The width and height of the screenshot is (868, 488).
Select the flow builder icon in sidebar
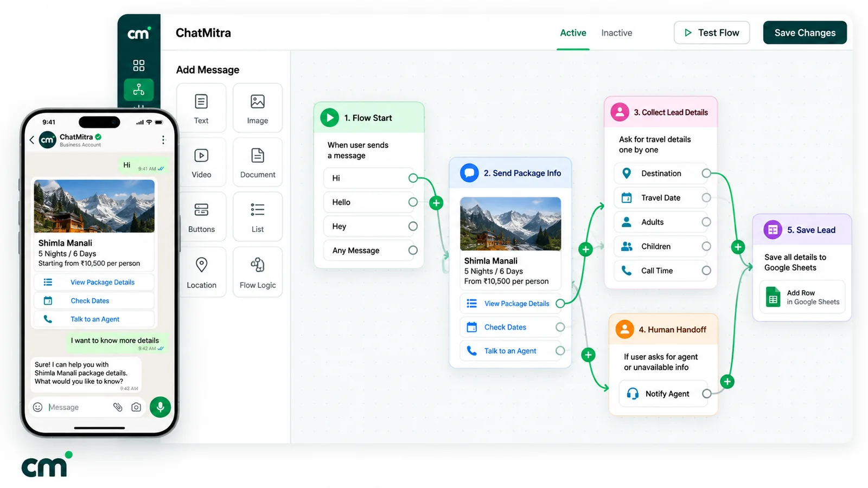[x=139, y=89]
